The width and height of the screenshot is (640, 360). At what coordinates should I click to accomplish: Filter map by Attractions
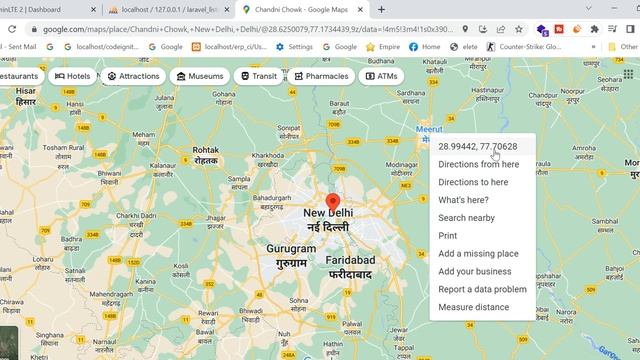coord(133,76)
